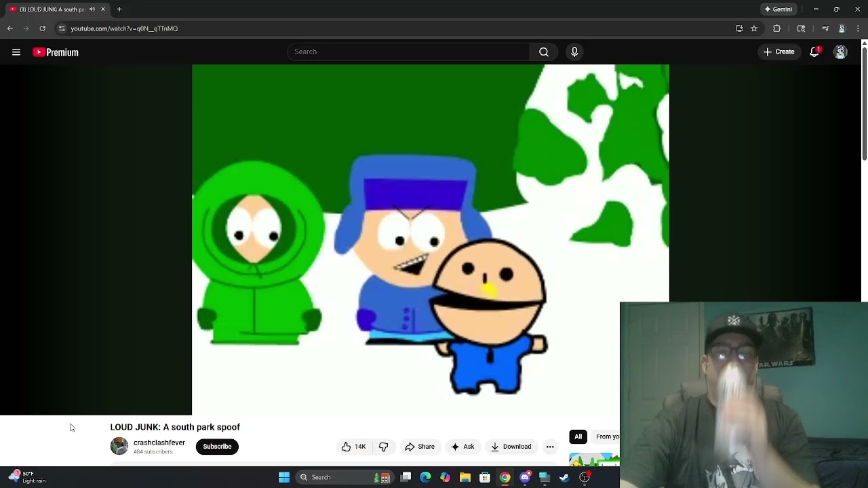Open Gemini in Chrome
Viewport: 868px width, 488px height.
pos(778,9)
